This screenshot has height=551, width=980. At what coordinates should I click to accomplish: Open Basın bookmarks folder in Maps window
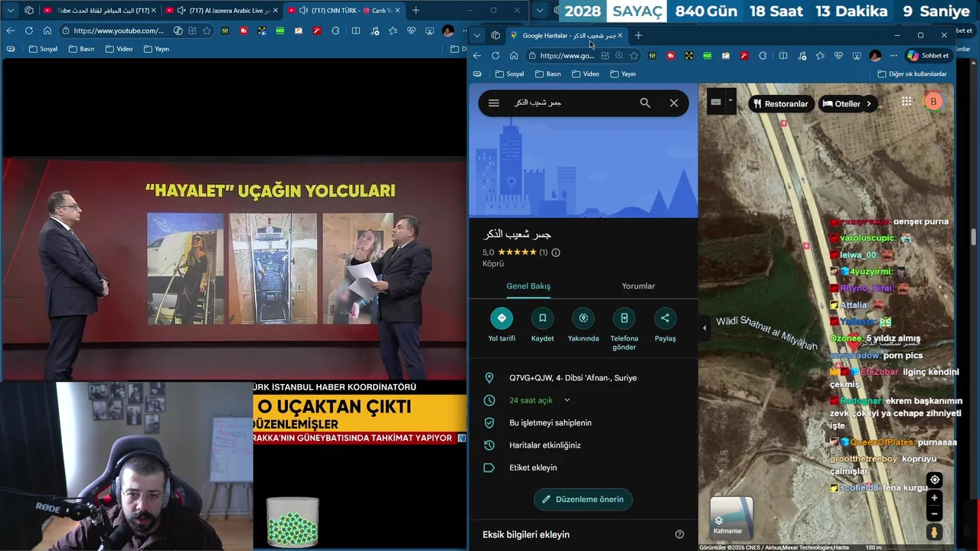tap(548, 74)
